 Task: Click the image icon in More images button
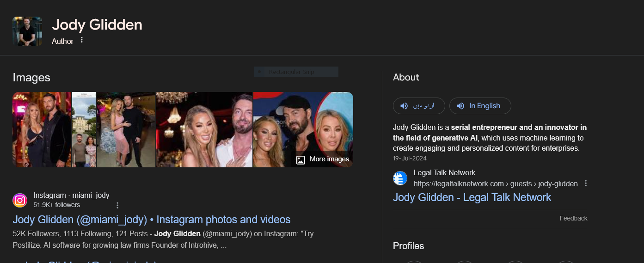point(301,160)
